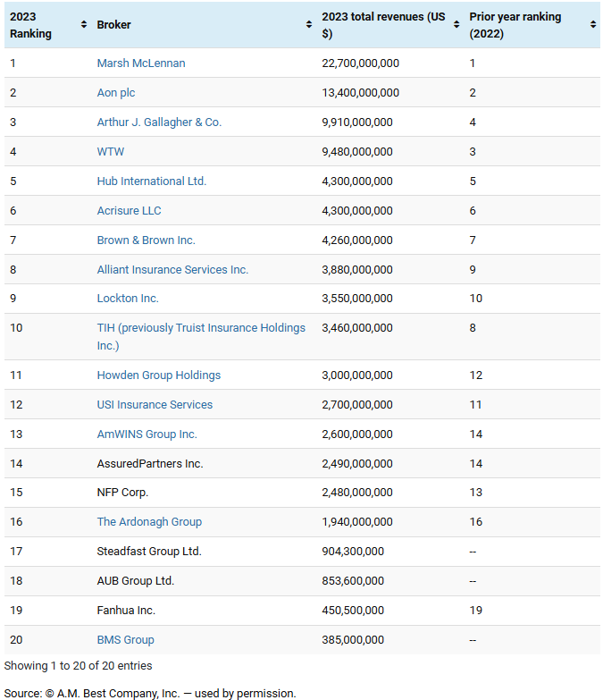
Task: Open the Marsh McLennan broker link
Action: click(x=141, y=63)
